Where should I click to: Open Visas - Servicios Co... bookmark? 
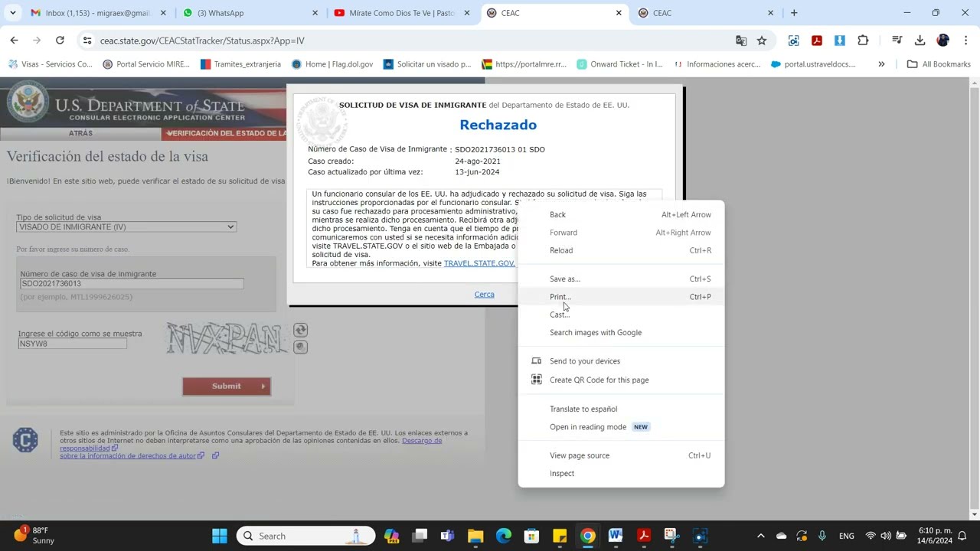click(x=51, y=64)
